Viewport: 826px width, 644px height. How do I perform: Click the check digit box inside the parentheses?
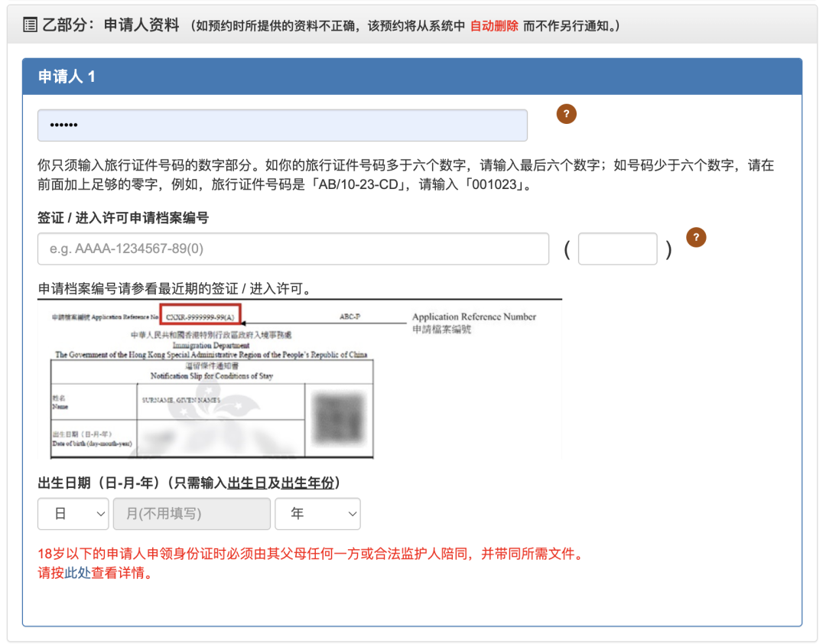[617, 249]
